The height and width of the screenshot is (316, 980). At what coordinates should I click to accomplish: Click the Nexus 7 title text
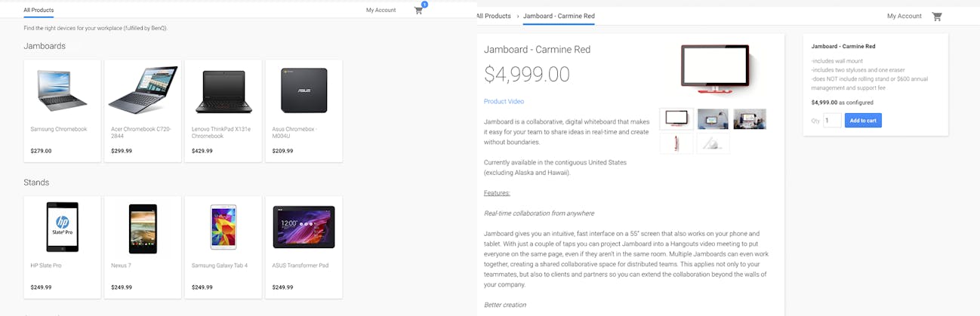coord(121,265)
